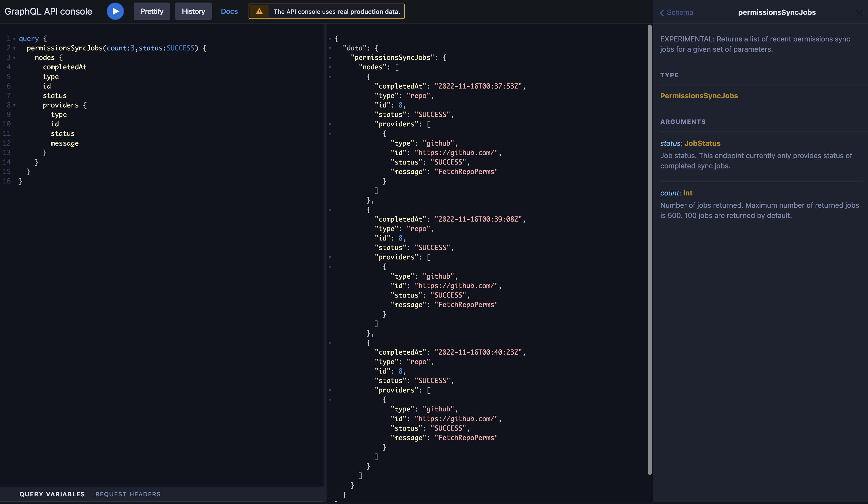
Task: Open the JobStatus argument type
Action: [x=702, y=143]
